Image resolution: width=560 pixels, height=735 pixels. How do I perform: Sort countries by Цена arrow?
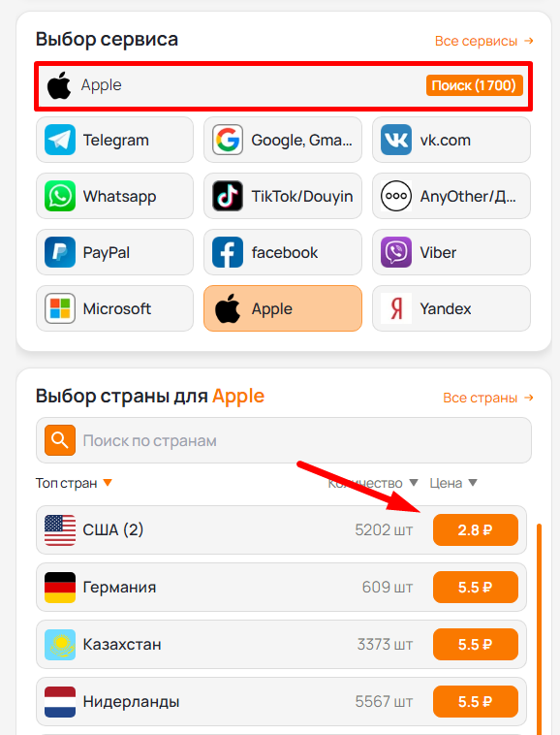click(473, 482)
